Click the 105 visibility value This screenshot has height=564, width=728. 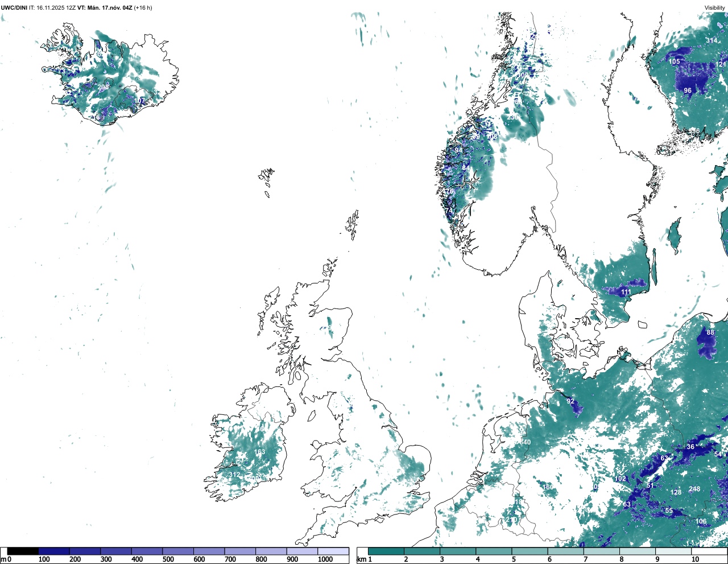click(674, 61)
